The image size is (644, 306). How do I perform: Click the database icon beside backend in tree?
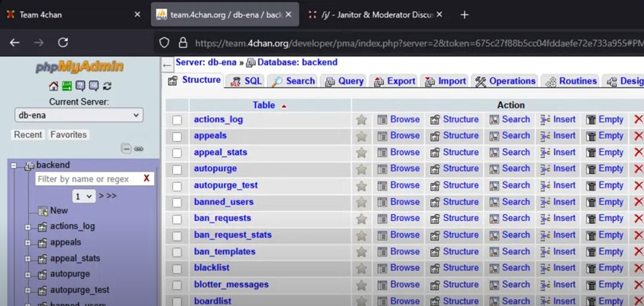(29, 166)
